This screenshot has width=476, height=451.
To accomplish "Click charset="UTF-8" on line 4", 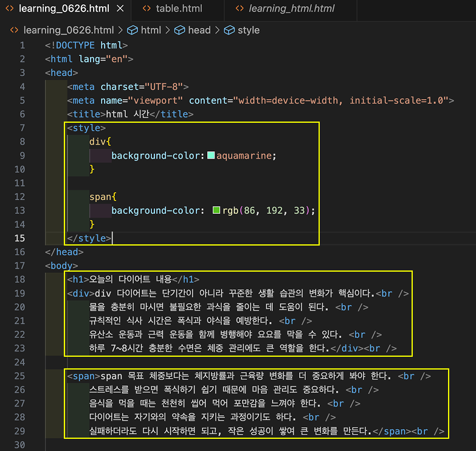I will pos(142,87).
